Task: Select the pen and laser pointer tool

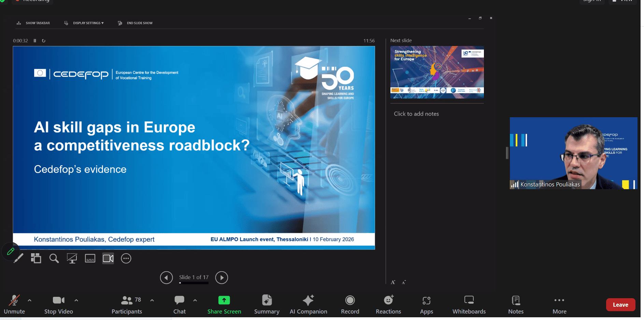Action: (x=19, y=258)
